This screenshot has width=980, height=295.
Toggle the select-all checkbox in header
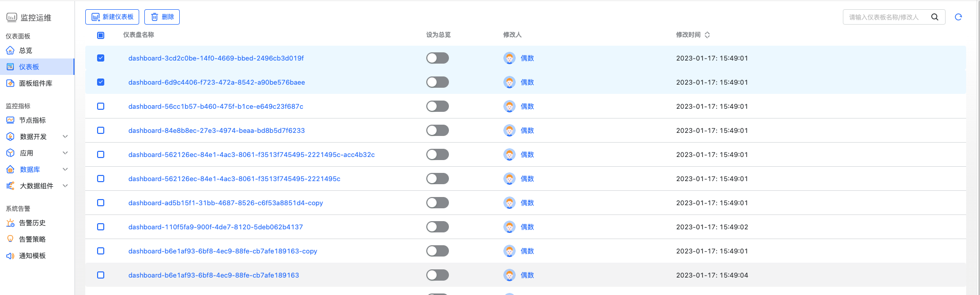tap(101, 35)
